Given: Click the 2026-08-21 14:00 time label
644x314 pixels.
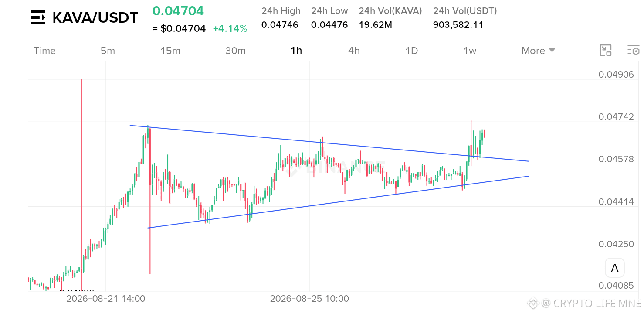Looking at the screenshot, I should 106,299.
